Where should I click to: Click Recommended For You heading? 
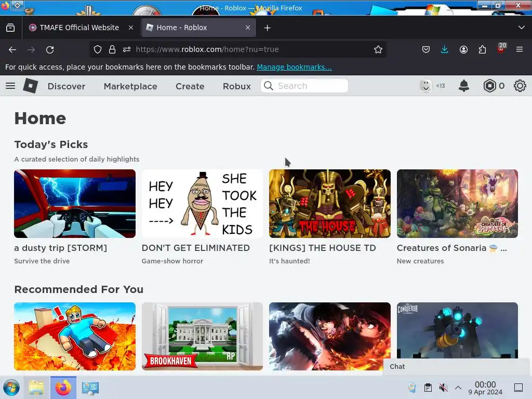pyautogui.click(x=79, y=289)
